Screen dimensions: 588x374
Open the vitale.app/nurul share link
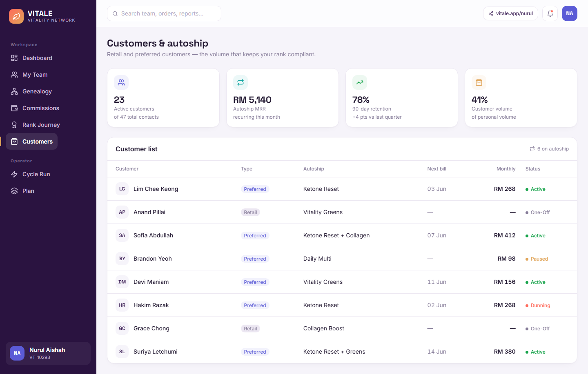[x=510, y=13]
